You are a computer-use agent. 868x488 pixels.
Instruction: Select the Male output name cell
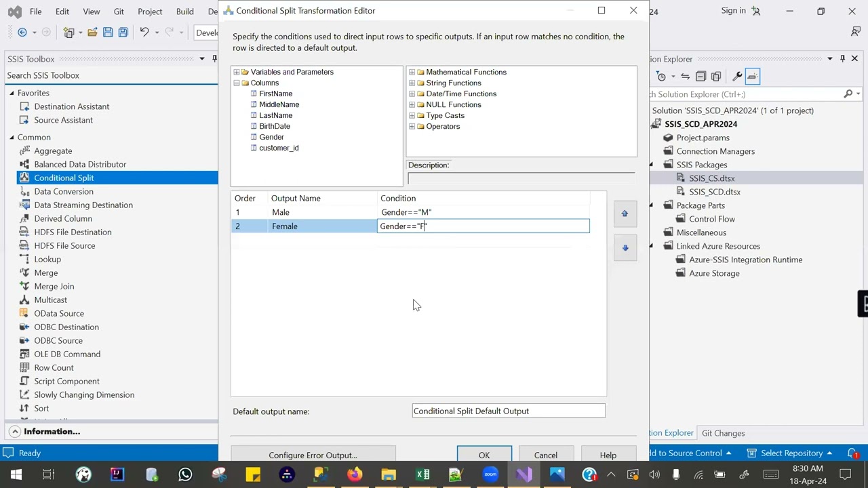click(x=323, y=212)
